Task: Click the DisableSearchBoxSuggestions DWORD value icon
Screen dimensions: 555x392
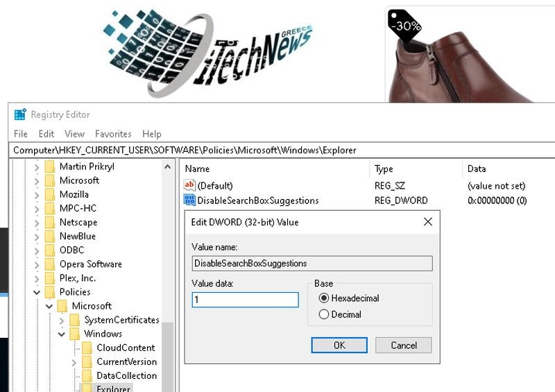Action: tap(189, 201)
